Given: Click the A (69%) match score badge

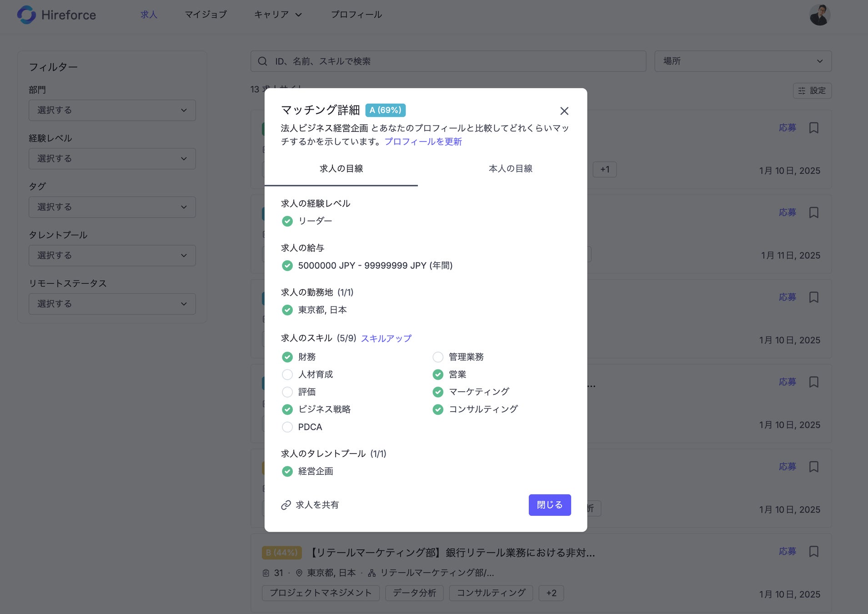Looking at the screenshot, I should coord(385,110).
